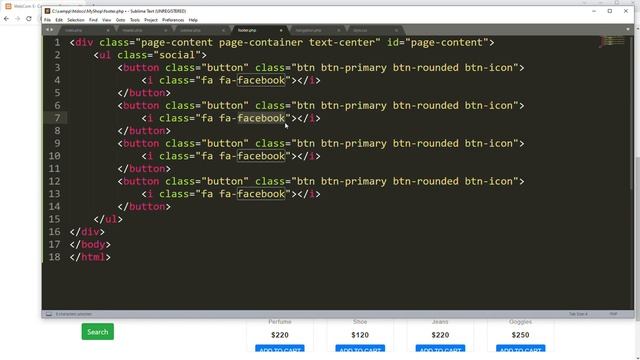
Task: Click the closing </body> tag on line 17
Action: [90, 244]
